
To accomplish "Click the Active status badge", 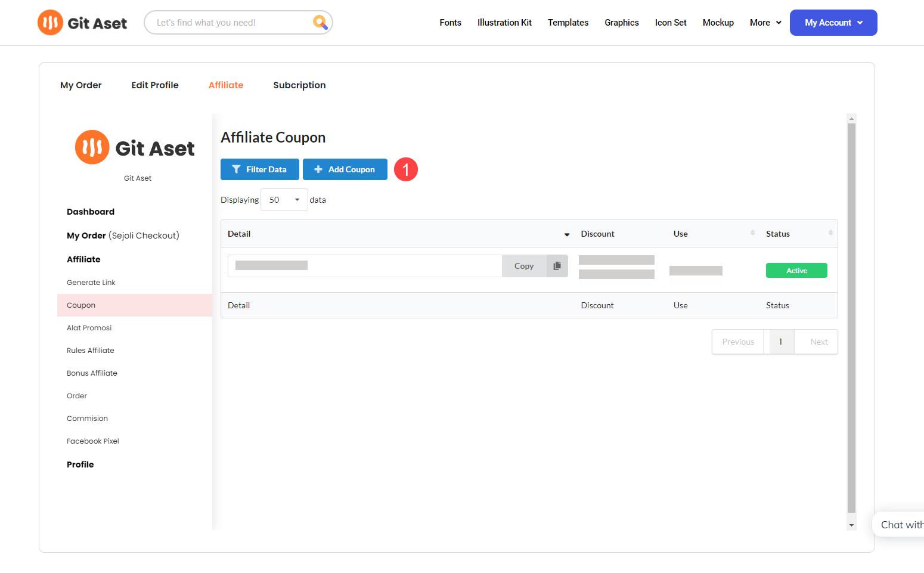I will [796, 271].
